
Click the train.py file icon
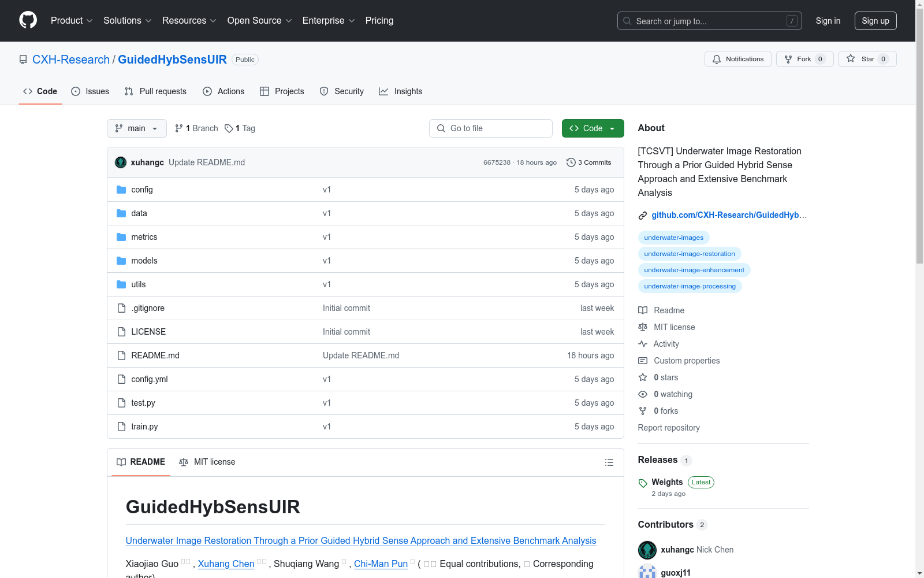(121, 427)
